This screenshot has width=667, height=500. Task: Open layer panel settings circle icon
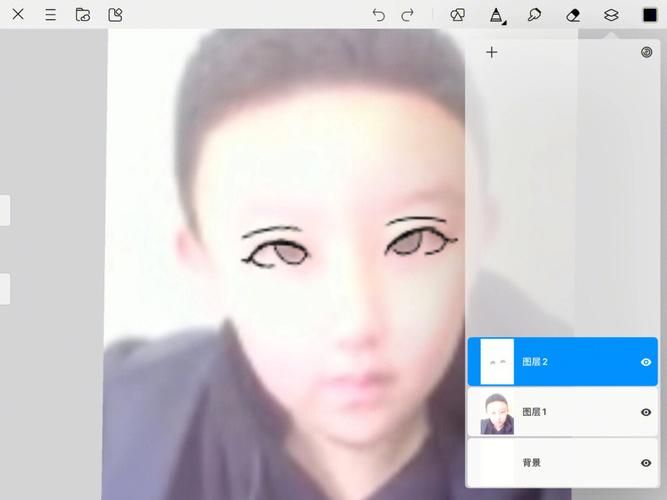point(646,53)
